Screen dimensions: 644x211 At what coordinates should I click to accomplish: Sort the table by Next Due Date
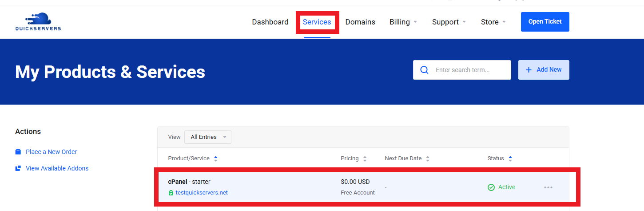pyautogui.click(x=428, y=158)
